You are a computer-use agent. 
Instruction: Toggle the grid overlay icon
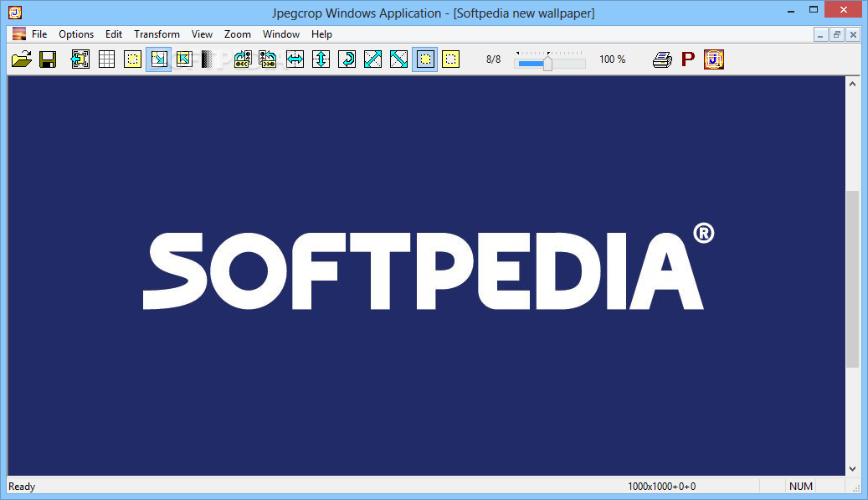pos(106,59)
